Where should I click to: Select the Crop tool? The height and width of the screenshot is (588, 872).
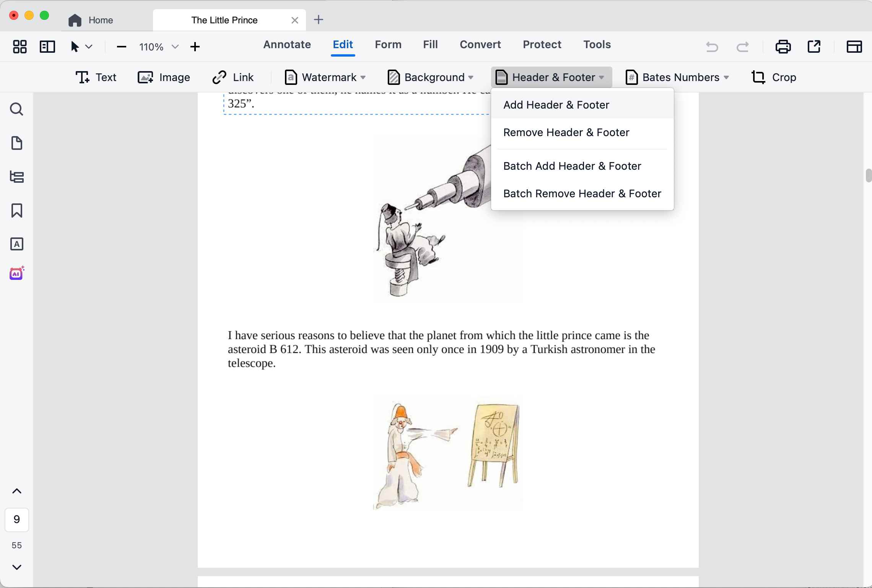click(774, 77)
